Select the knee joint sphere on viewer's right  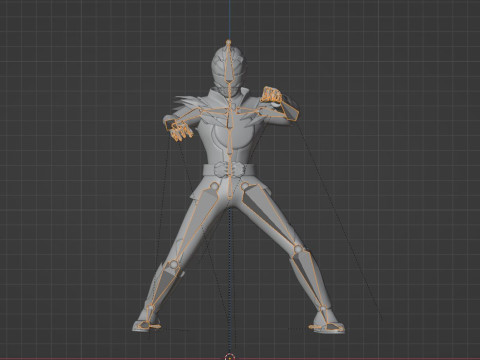pos(297,249)
